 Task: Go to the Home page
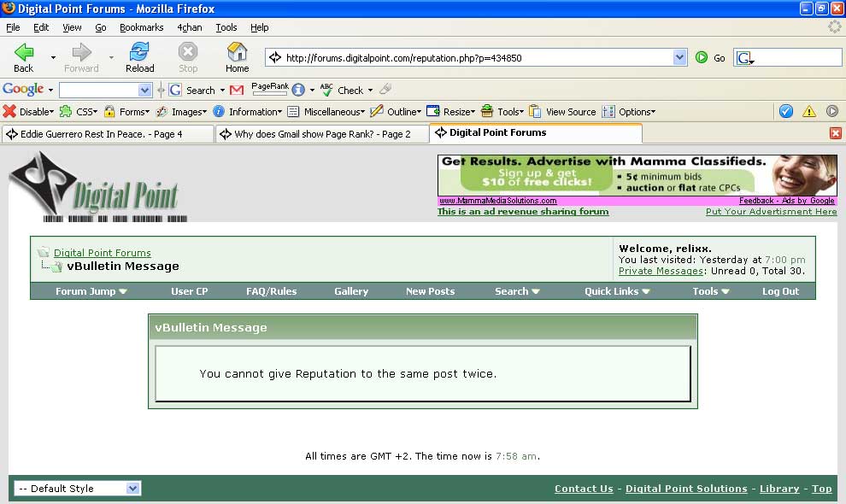(x=237, y=57)
